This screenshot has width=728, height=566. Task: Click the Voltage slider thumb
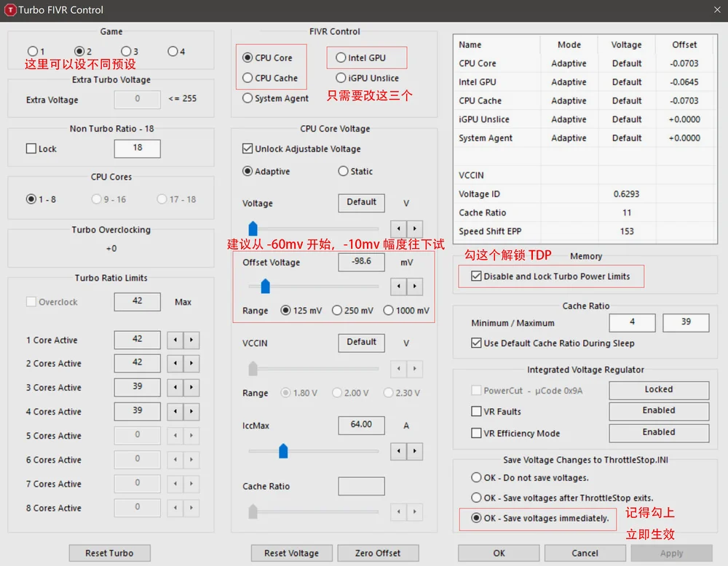[x=253, y=228]
